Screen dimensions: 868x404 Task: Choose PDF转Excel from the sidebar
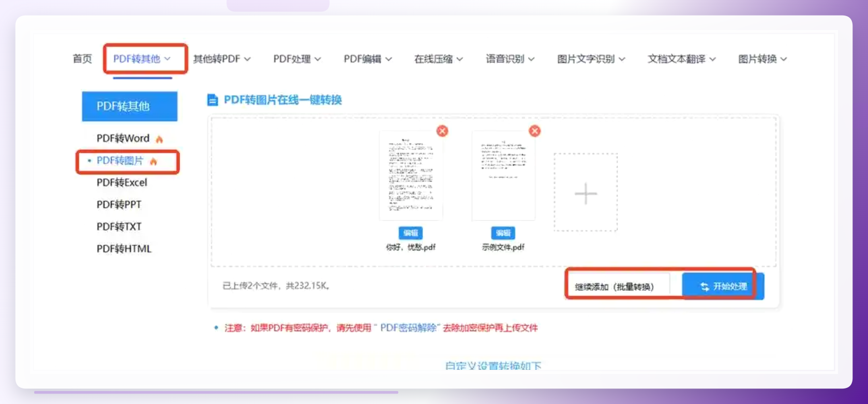(122, 183)
